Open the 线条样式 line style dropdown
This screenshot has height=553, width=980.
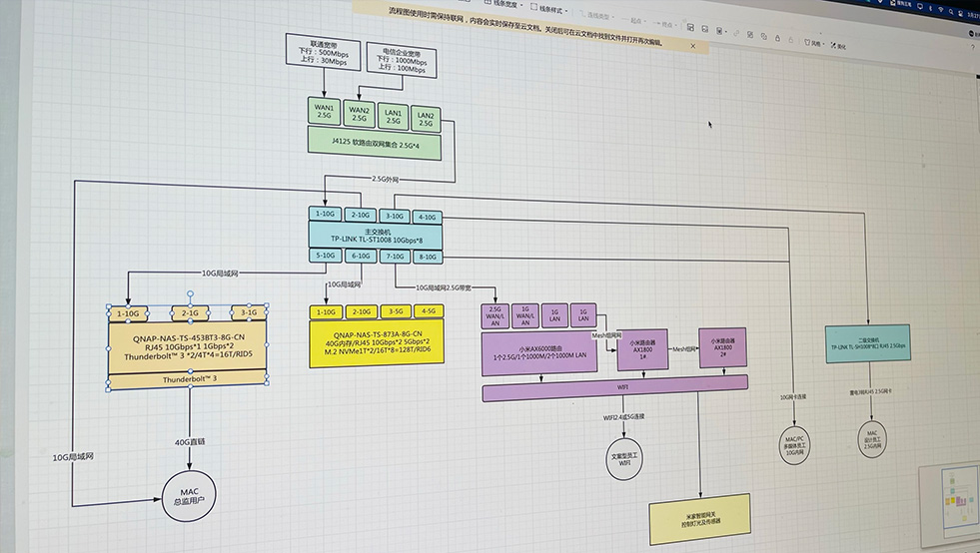click(x=549, y=9)
